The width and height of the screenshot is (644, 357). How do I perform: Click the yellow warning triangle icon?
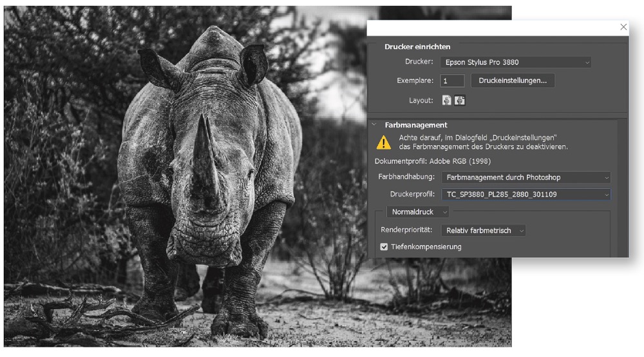pyautogui.click(x=384, y=142)
